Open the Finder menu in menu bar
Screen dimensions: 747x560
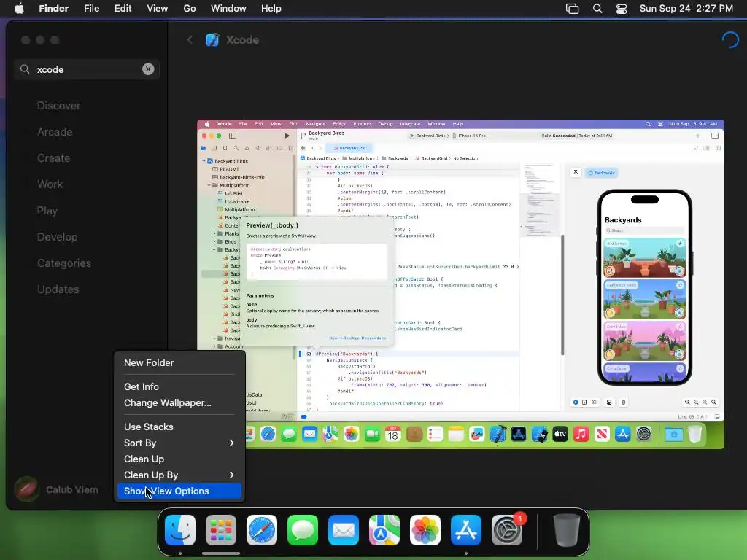[x=53, y=9]
